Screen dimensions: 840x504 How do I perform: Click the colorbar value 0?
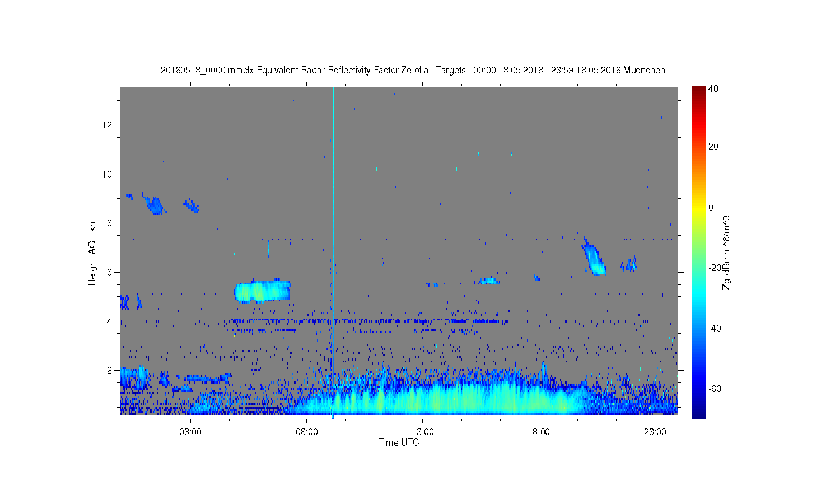(x=711, y=207)
